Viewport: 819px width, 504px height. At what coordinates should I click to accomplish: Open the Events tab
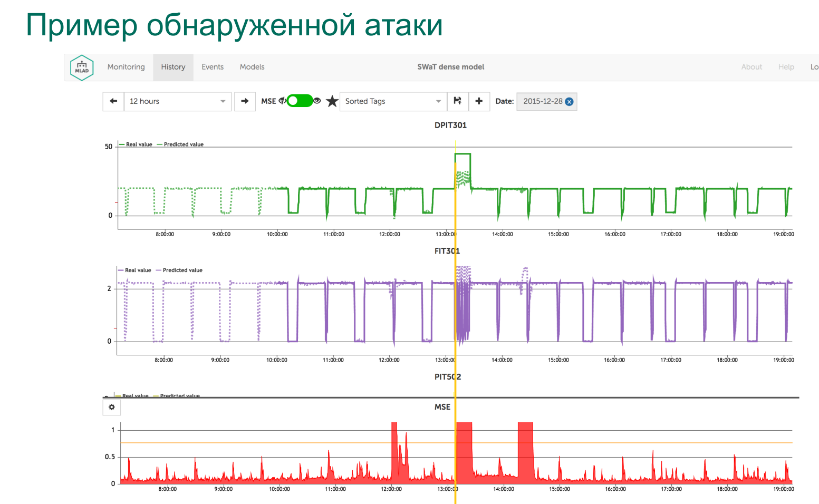tap(213, 67)
